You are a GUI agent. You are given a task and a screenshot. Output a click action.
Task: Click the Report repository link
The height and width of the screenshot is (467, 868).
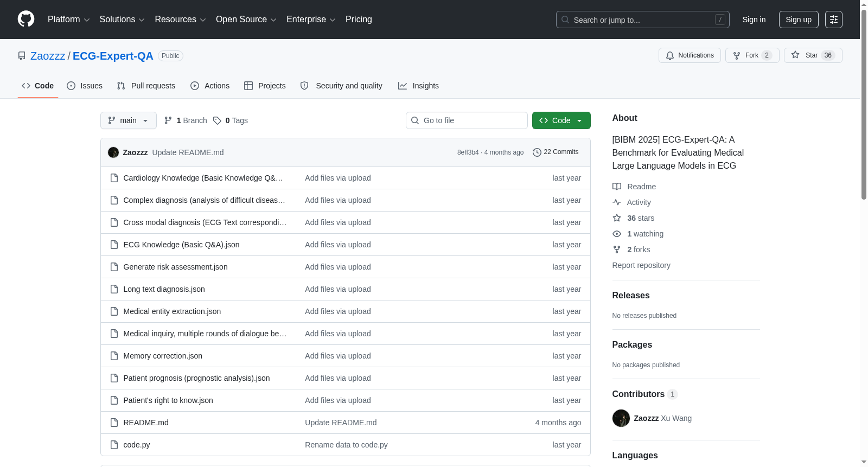[x=641, y=265]
